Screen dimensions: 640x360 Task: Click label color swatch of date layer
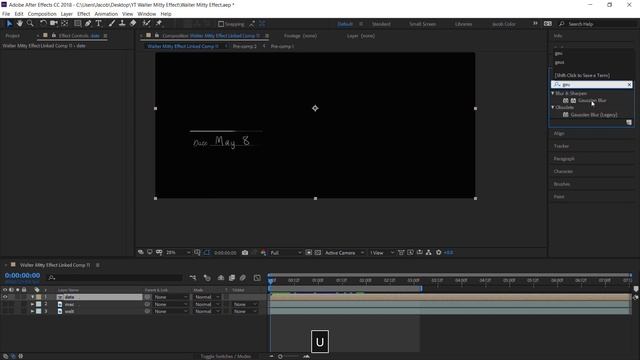click(38, 297)
